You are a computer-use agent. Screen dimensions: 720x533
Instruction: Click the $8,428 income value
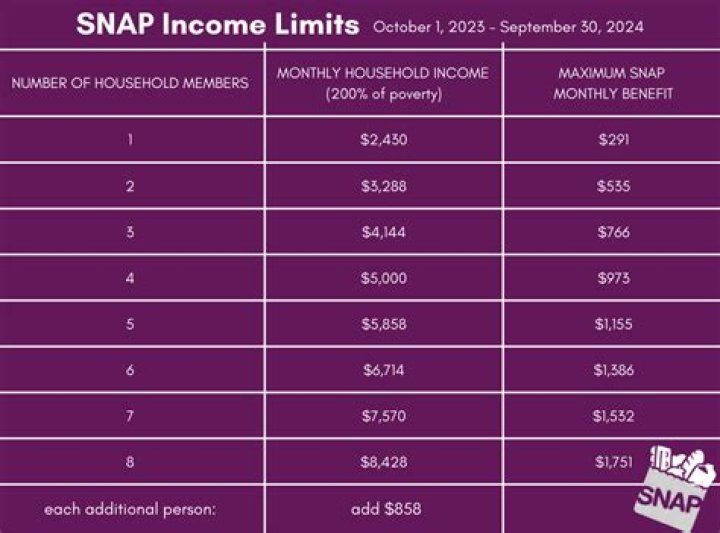pyautogui.click(x=384, y=463)
